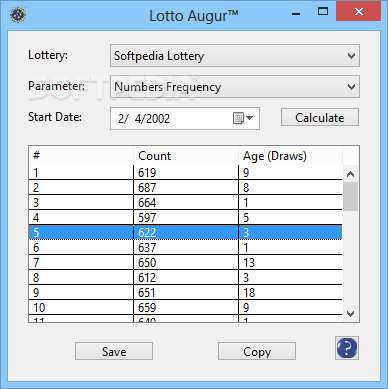Sort by the # column header
This screenshot has height=389, width=388.
pyautogui.click(x=81, y=156)
